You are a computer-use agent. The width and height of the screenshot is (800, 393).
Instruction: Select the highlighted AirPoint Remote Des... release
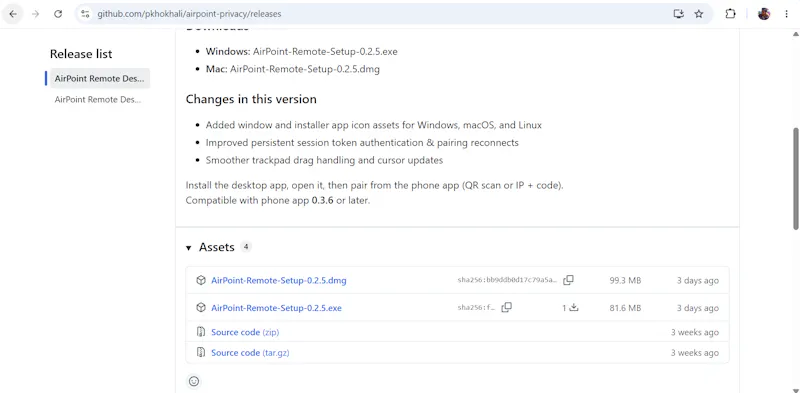click(x=99, y=79)
